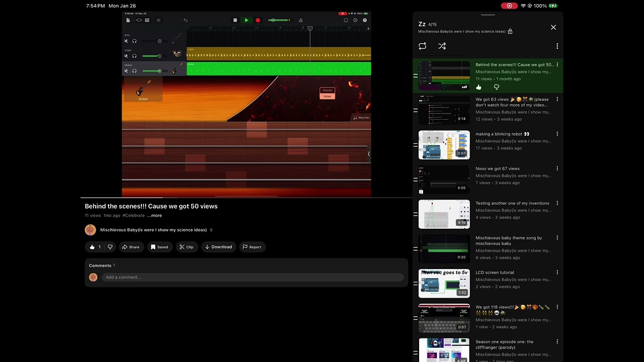Toggle playlist loop icon
This screenshot has height=362, width=644.
(x=423, y=46)
